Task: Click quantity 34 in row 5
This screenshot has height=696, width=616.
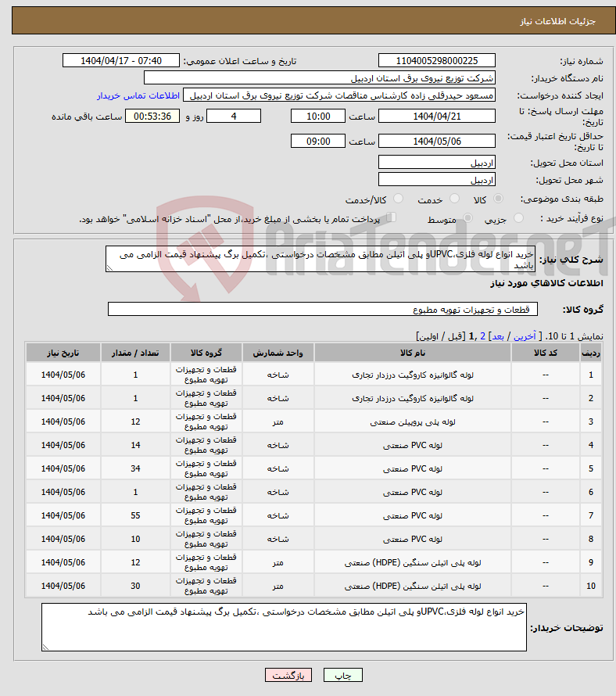Action: (x=135, y=468)
